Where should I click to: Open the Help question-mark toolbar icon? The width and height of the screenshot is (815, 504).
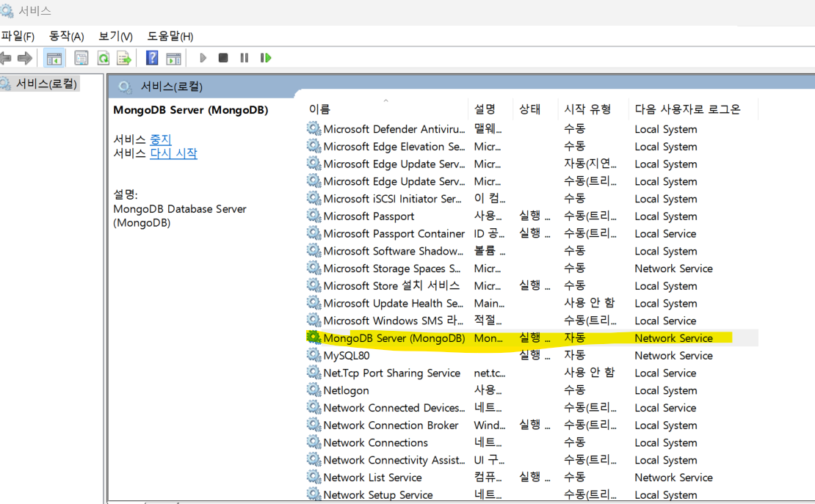(x=152, y=58)
